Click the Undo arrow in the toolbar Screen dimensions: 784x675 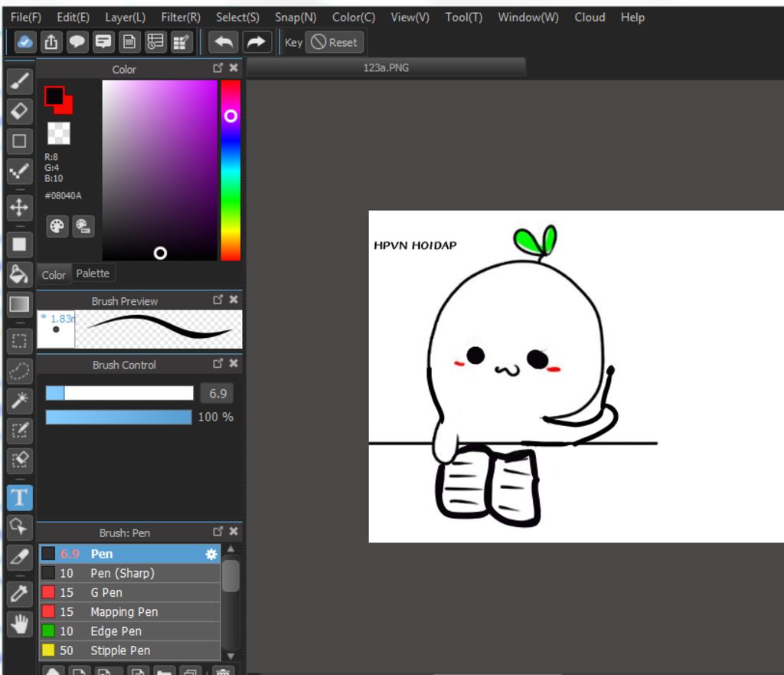(224, 42)
